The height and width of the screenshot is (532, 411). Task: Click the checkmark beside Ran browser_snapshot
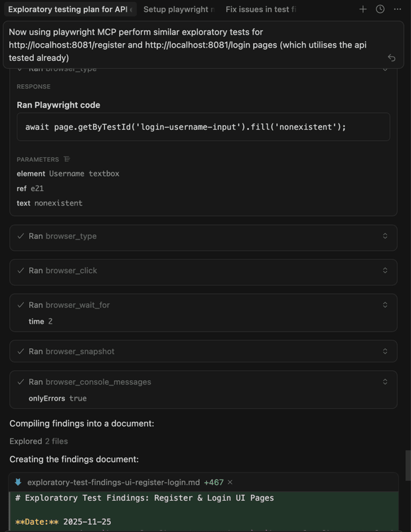19,351
